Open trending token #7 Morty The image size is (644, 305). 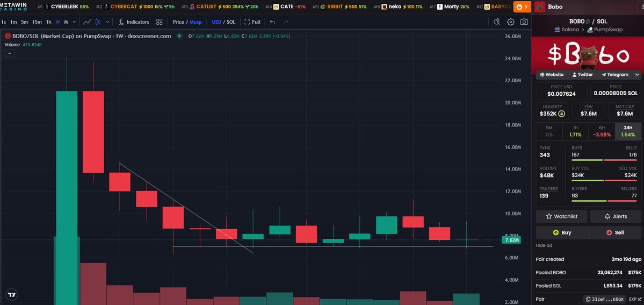(450, 7)
